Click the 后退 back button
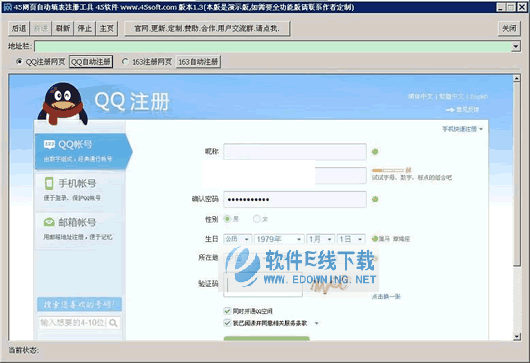 [19, 28]
